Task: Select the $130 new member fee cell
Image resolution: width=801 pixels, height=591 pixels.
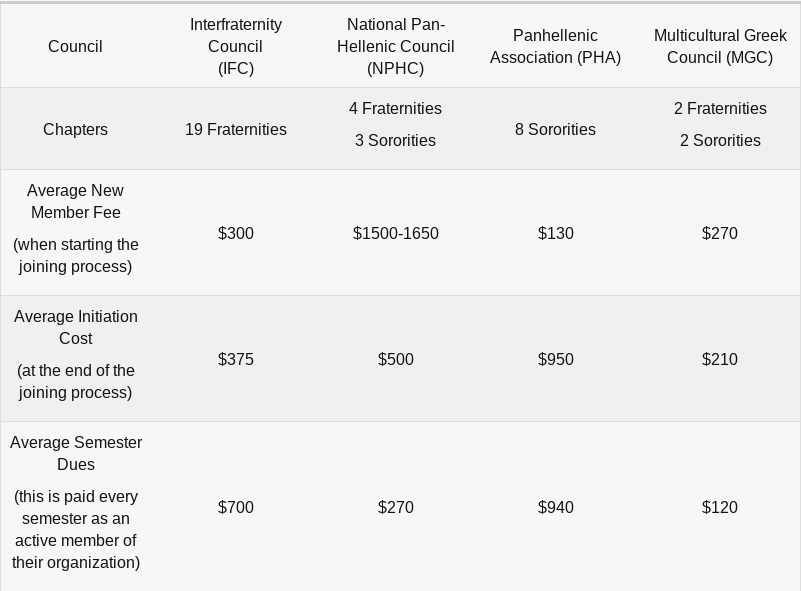Action: point(555,233)
